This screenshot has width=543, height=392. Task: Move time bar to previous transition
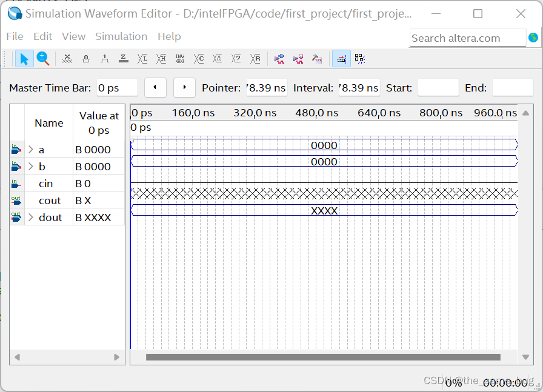pyautogui.click(x=155, y=87)
